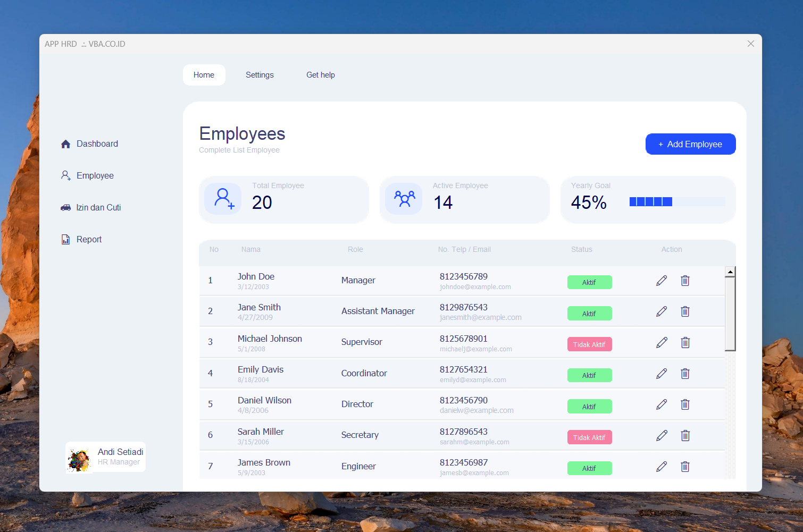Go to Employee in the sidebar

[x=95, y=176]
